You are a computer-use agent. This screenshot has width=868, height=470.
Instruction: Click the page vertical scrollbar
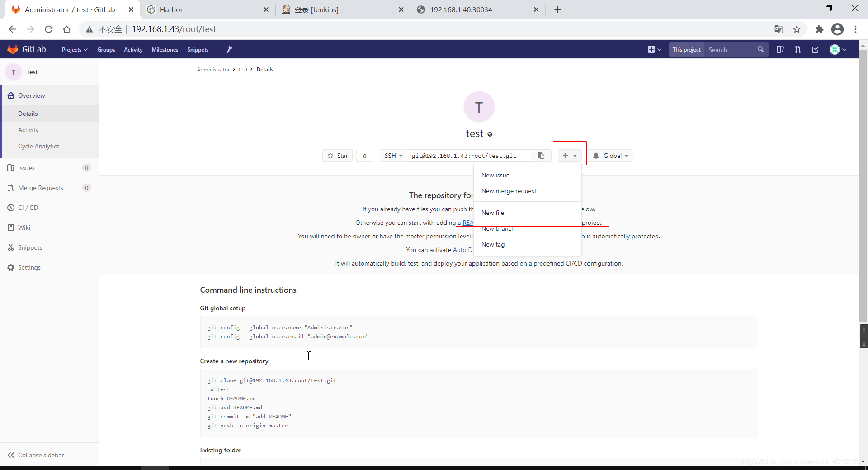pyautogui.click(x=863, y=185)
